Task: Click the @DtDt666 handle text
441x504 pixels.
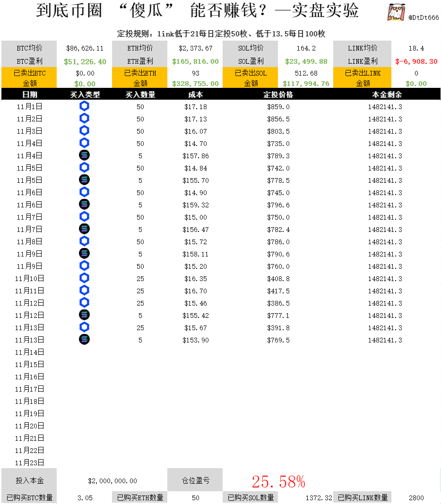Action: pos(424,17)
